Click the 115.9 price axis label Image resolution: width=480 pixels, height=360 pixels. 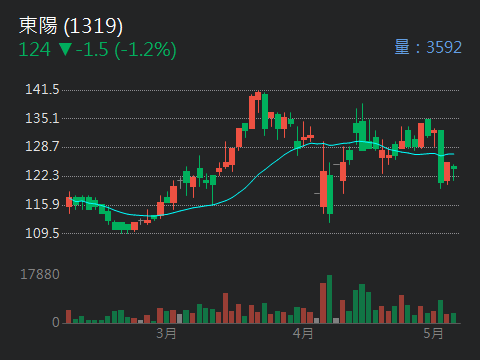point(42,204)
